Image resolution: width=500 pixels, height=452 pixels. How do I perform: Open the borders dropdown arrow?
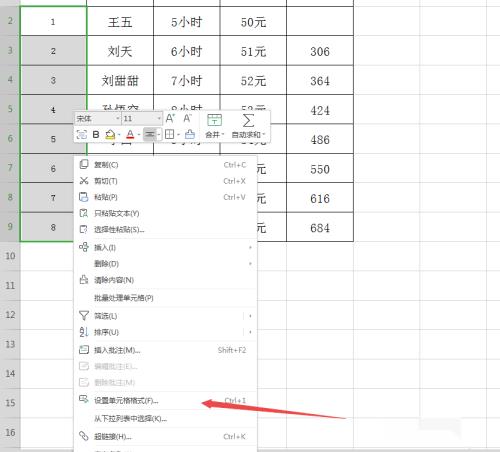179,135
